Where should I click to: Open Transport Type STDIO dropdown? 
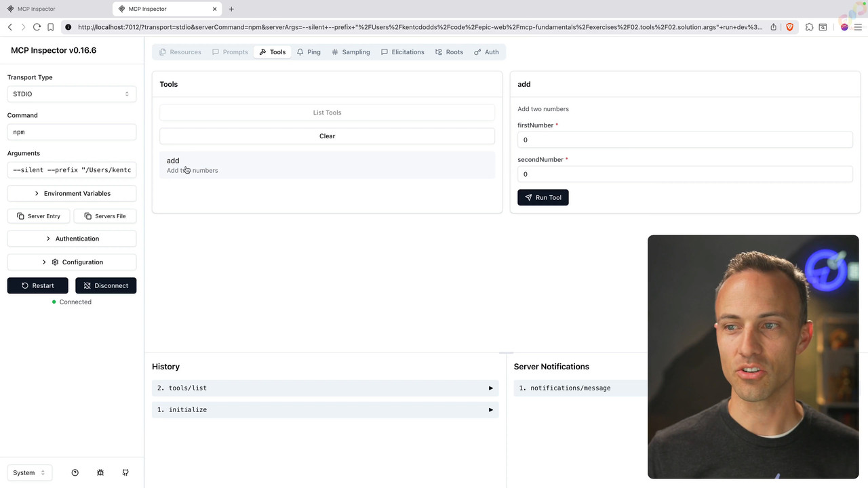72,94
